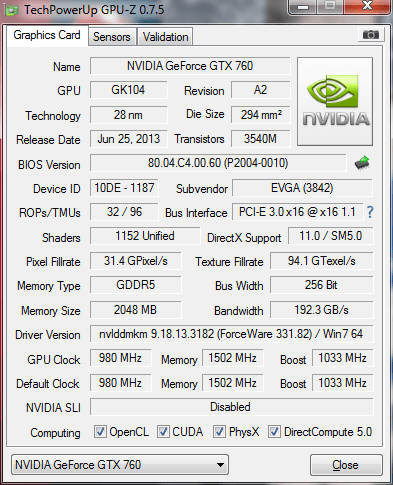The width and height of the screenshot is (393, 485).
Task: Click the Bus Interface question mark icon
Action: (x=370, y=212)
